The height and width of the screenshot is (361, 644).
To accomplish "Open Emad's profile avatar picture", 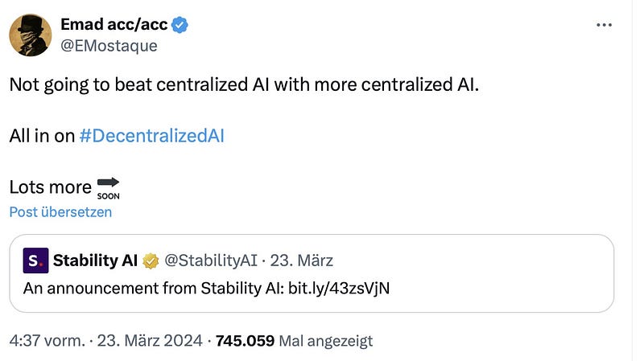I will (31, 35).
